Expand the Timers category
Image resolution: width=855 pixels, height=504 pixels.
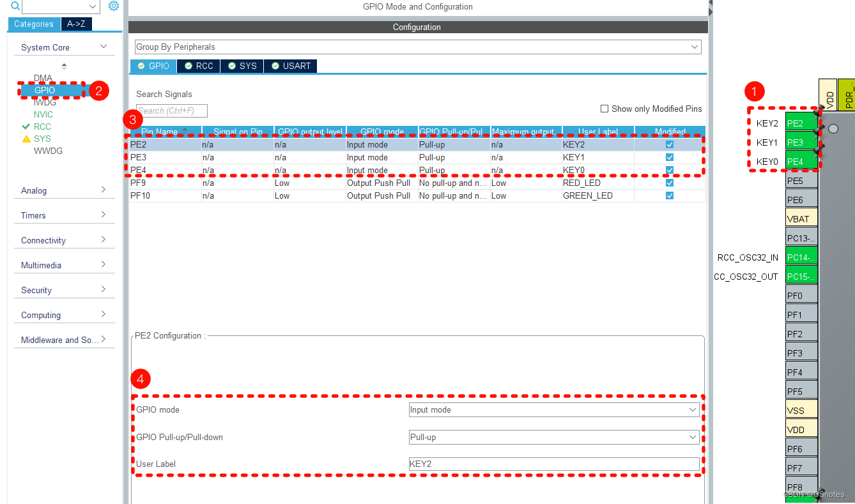64,215
